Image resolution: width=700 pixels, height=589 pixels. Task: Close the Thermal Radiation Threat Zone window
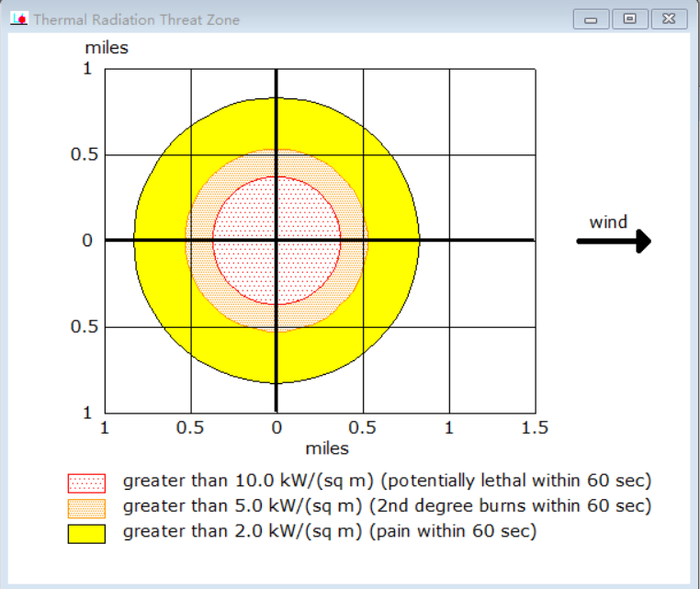point(669,19)
